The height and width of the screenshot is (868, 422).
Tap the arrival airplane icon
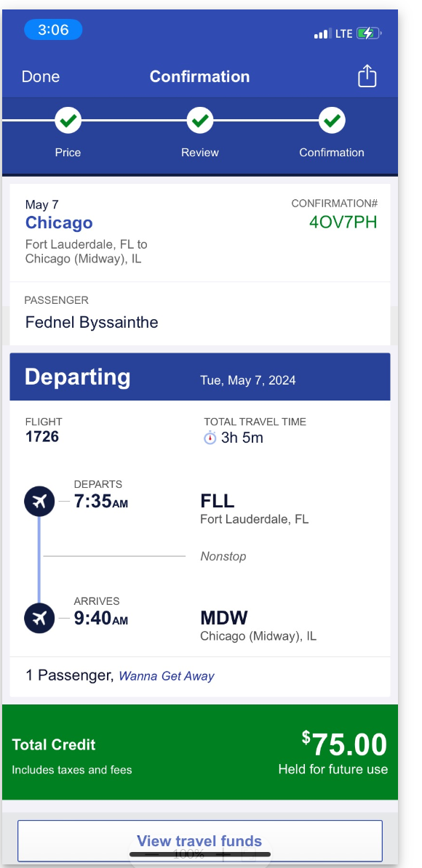click(x=39, y=618)
